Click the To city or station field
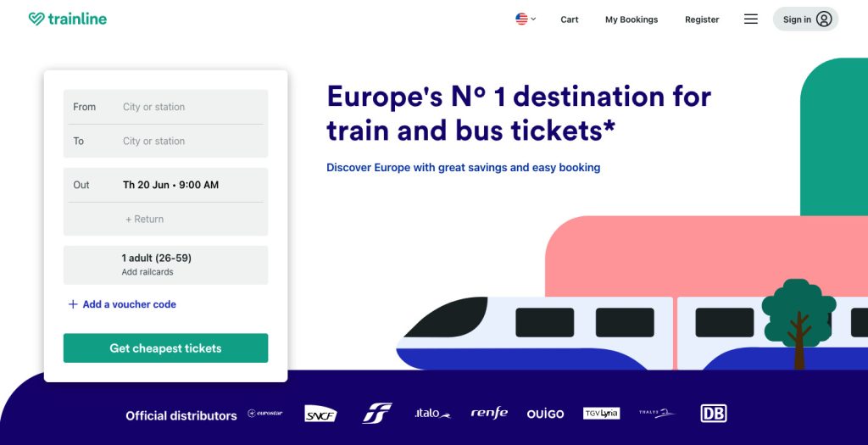Image resolution: width=868 pixels, height=445 pixels. point(165,142)
